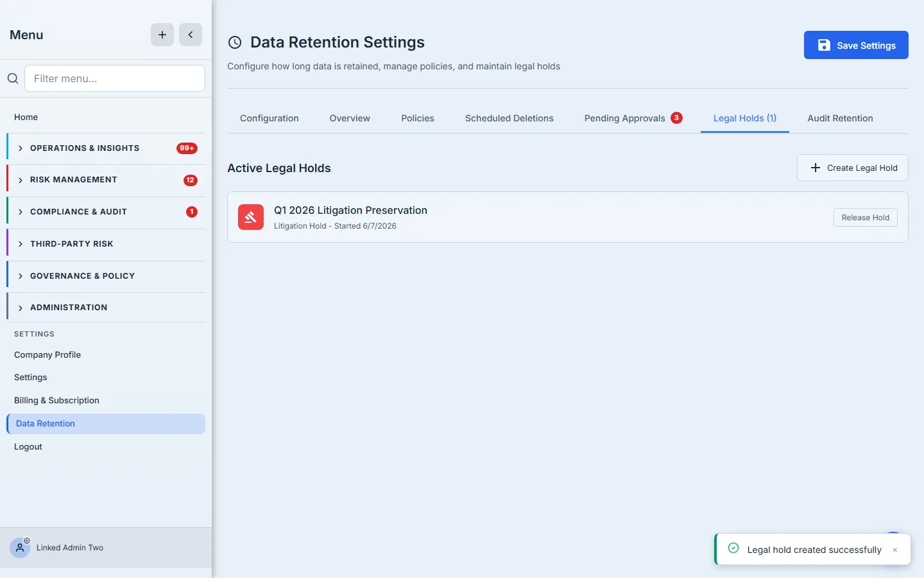Open the Audit Retention tab

[x=840, y=118]
